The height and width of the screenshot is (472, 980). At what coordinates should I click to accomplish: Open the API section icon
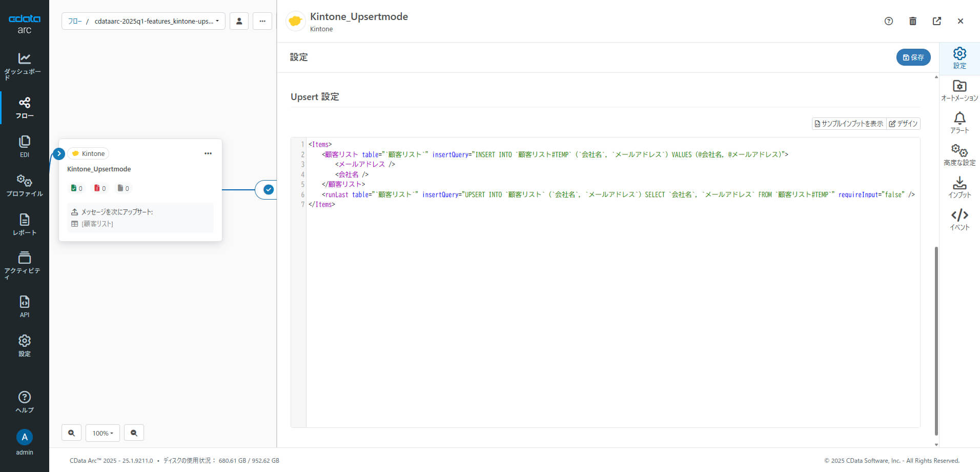pos(24,306)
